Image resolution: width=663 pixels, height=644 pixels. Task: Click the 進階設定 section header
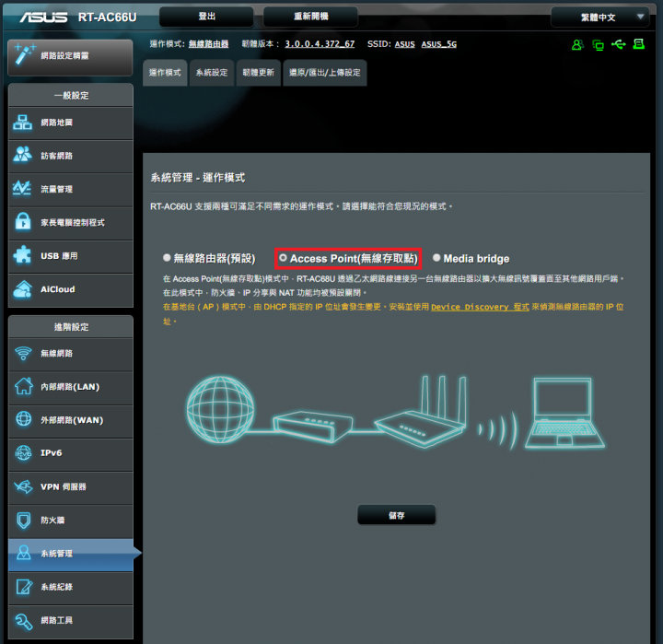[71, 327]
